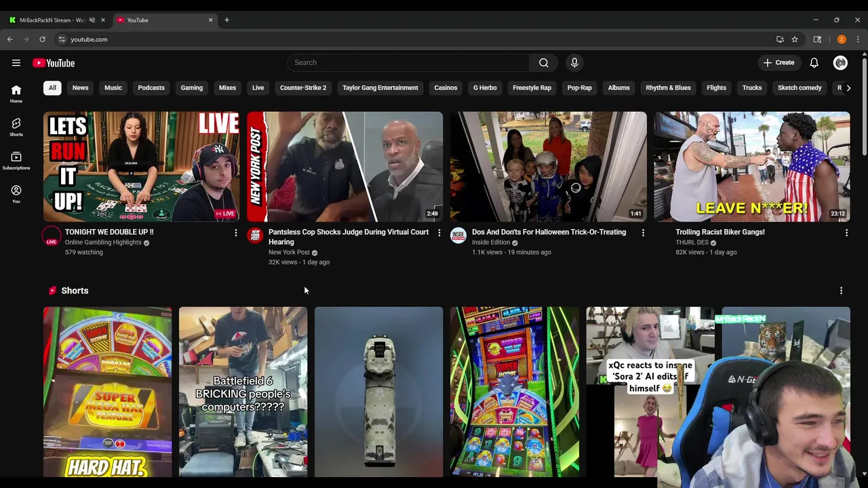The height and width of the screenshot is (488, 868).
Task: Select the Albums chip
Action: click(x=618, y=87)
